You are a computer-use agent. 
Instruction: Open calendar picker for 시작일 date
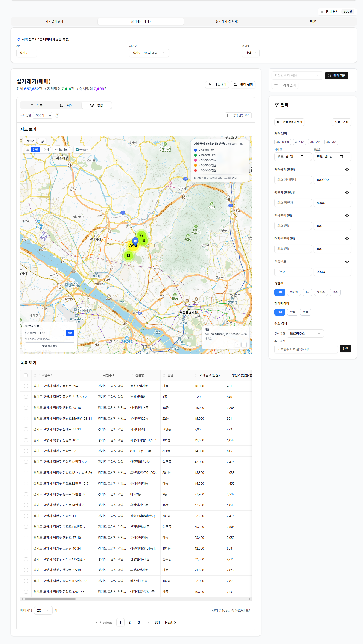302,157
